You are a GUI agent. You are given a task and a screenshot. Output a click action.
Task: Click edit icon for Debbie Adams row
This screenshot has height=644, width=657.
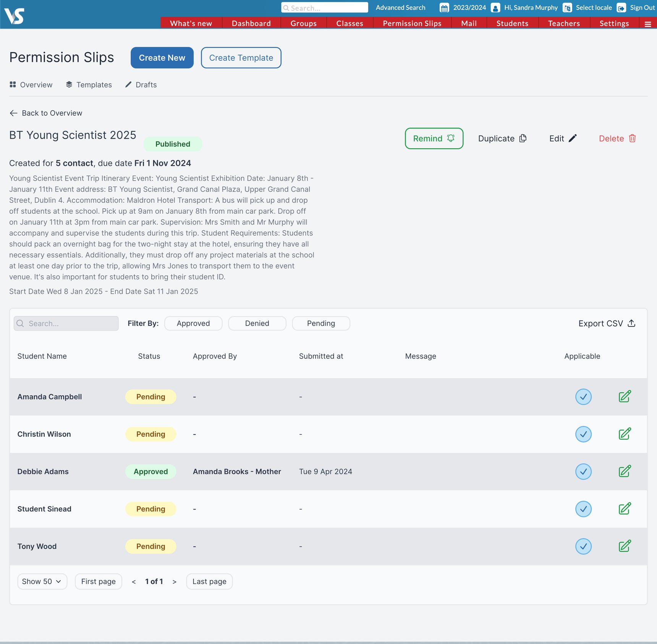[x=625, y=471]
